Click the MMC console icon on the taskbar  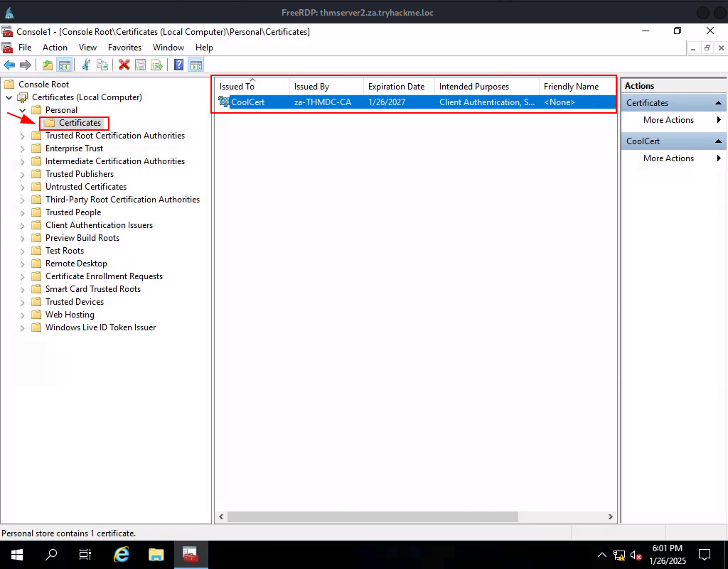[191, 555]
